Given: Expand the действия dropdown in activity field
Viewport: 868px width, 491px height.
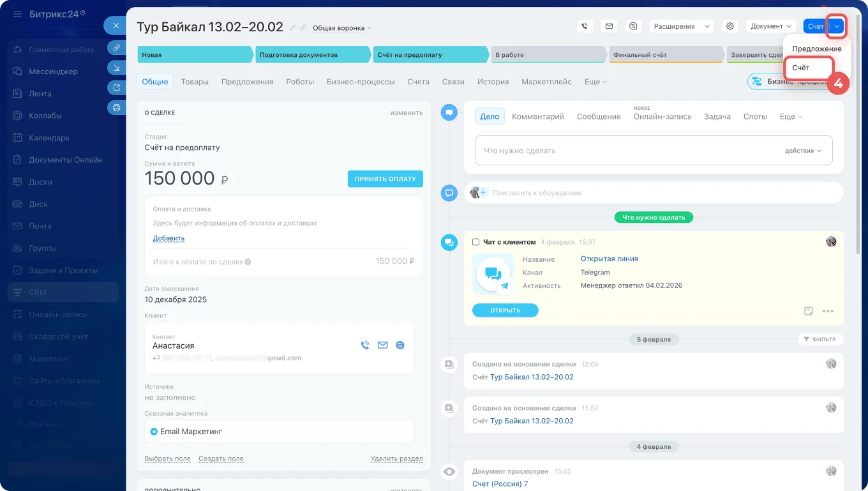Looking at the screenshot, I should pos(803,151).
